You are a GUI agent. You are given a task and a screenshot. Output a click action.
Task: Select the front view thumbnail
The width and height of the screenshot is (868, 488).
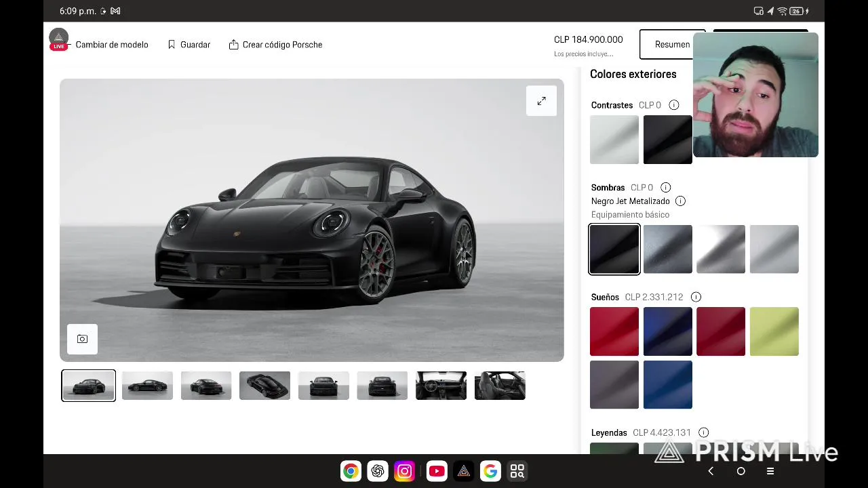pos(323,386)
